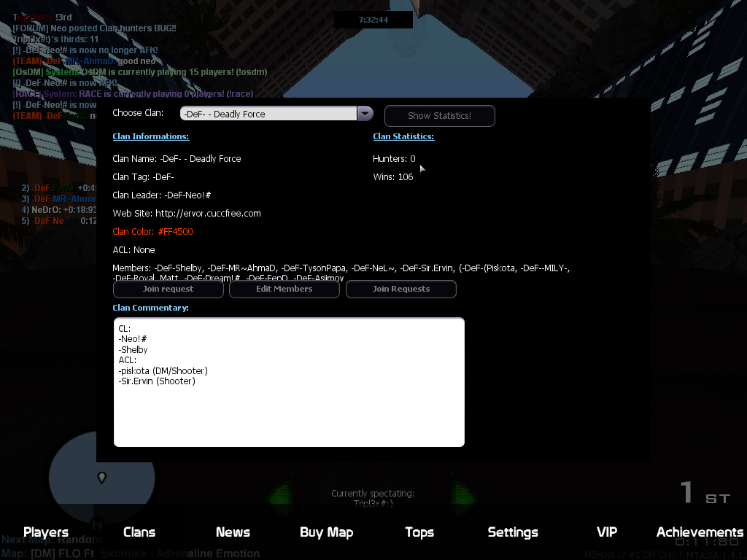This screenshot has width=747, height=560.
Task: Click the Wins: 106 statistic
Action: (x=393, y=177)
